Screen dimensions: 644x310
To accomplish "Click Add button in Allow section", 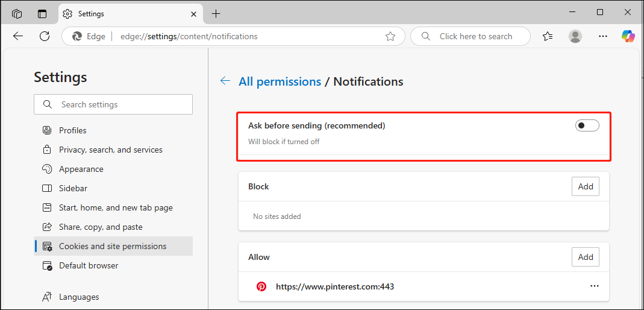I will 586,257.
